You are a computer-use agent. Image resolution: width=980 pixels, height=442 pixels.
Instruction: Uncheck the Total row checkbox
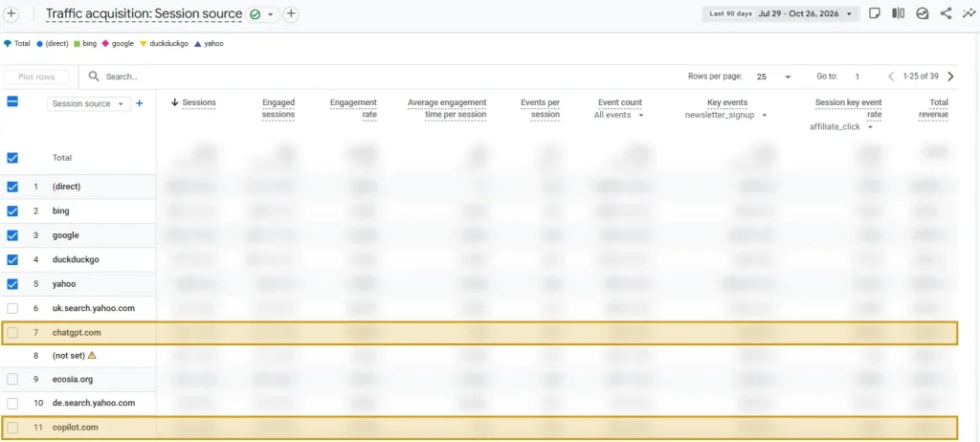point(11,158)
